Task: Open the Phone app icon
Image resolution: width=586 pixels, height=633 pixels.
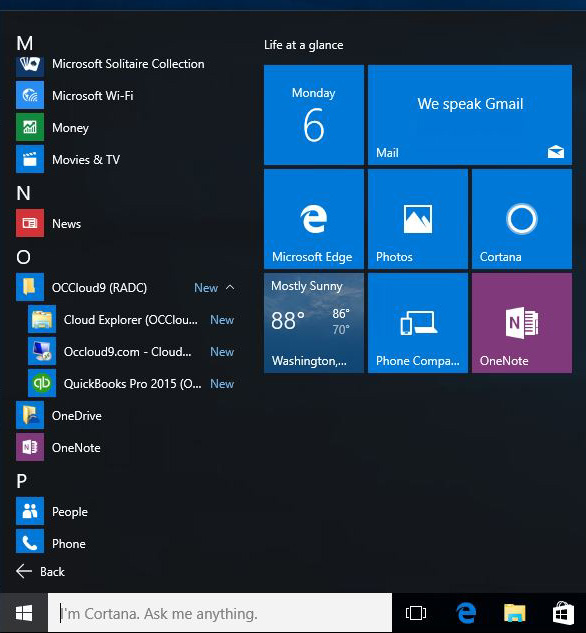Action: pyautogui.click(x=30, y=543)
